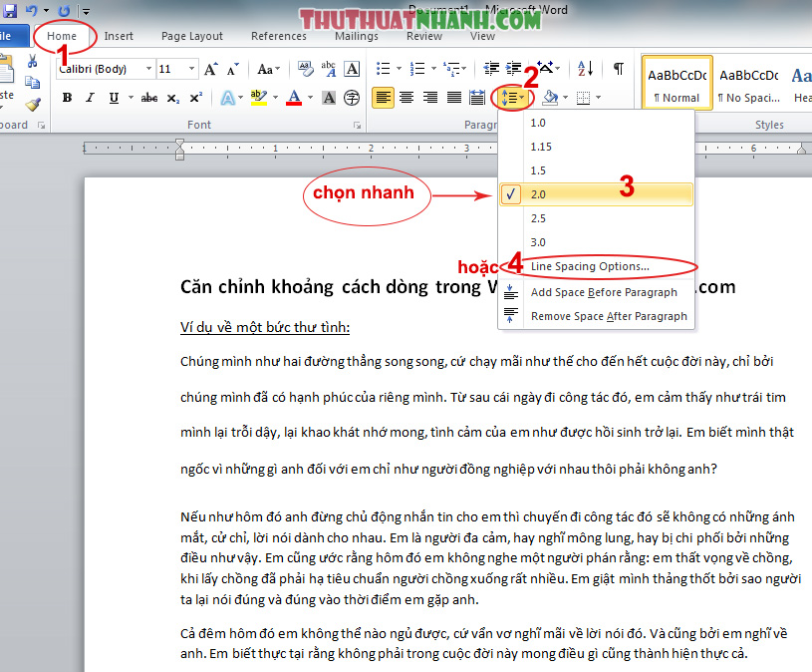The height and width of the screenshot is (672, 812).
Task: Click the Undo icon in the quick access toolbar
Action: click(x=31, y=10)
